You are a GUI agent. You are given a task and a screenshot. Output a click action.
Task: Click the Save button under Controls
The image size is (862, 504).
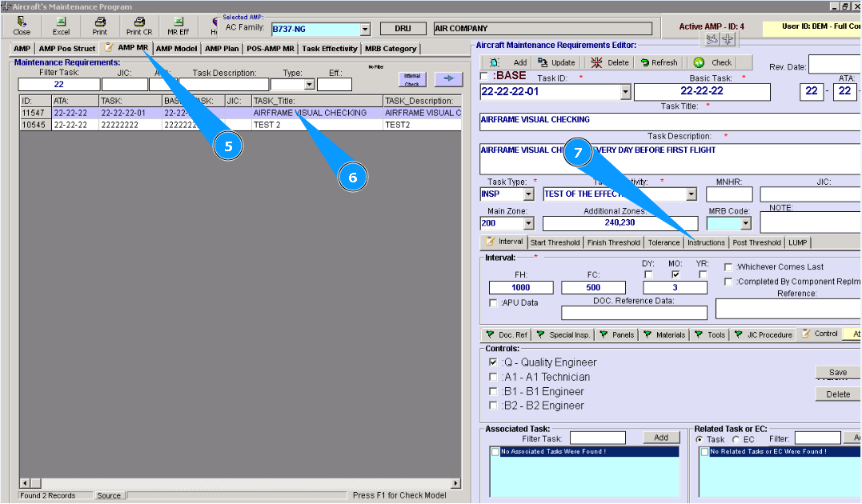coord(838,373)
